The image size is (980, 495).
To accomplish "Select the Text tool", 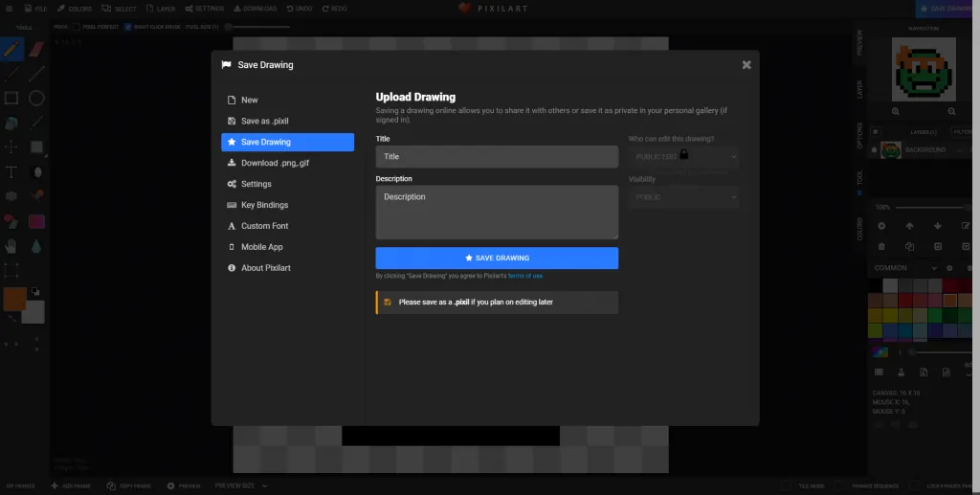I will (11, 172).
